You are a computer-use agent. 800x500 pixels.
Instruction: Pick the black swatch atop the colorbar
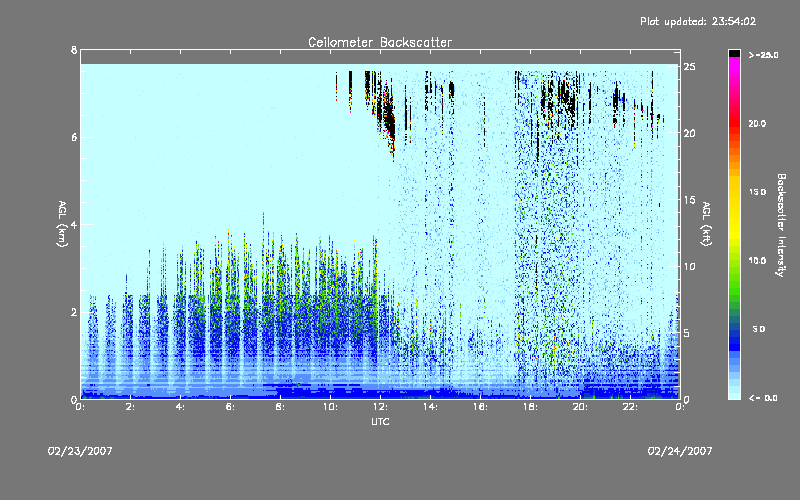click(734, 53)
